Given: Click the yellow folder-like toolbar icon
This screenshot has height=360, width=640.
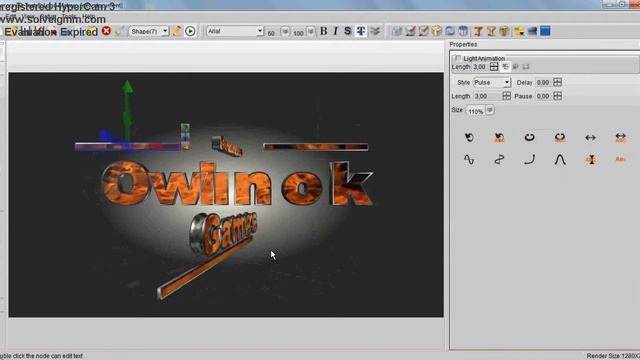Looking at the screenshot, I should pyautogui.click(x=519, y=31).
